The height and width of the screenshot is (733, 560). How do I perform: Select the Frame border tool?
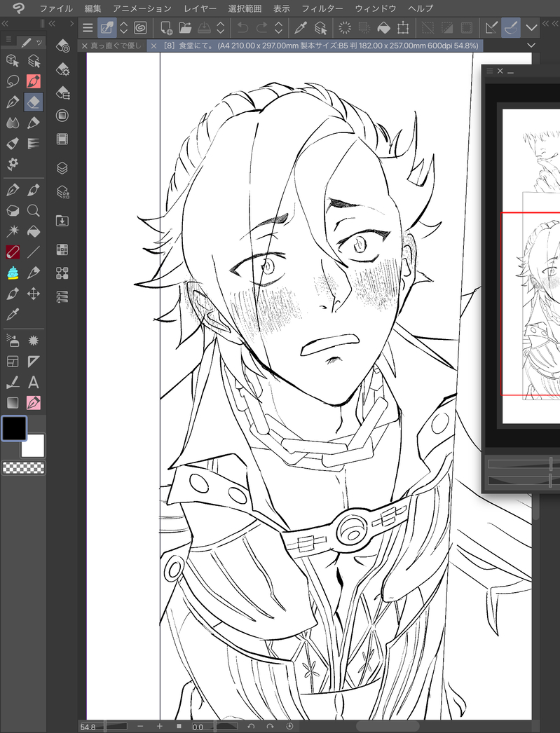[x=13, y=362]
